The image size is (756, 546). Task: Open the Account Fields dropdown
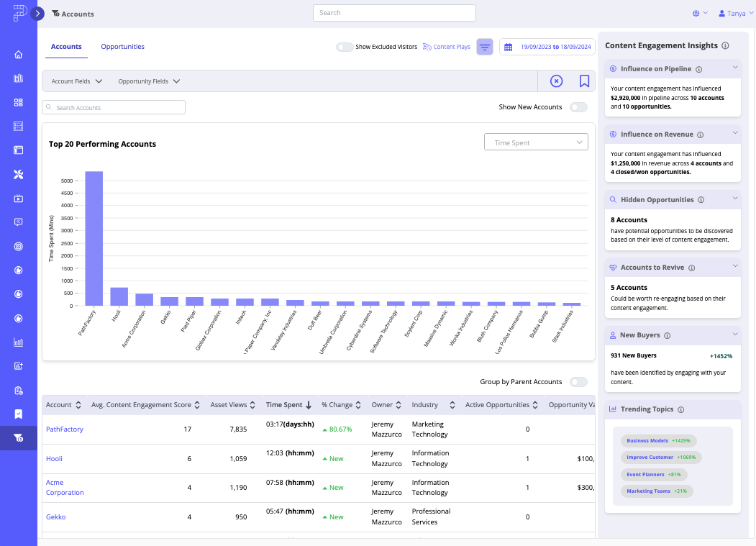click(75, 81)
